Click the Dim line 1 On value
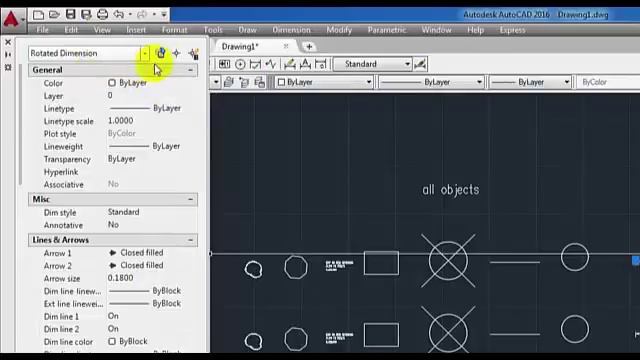 113,316
